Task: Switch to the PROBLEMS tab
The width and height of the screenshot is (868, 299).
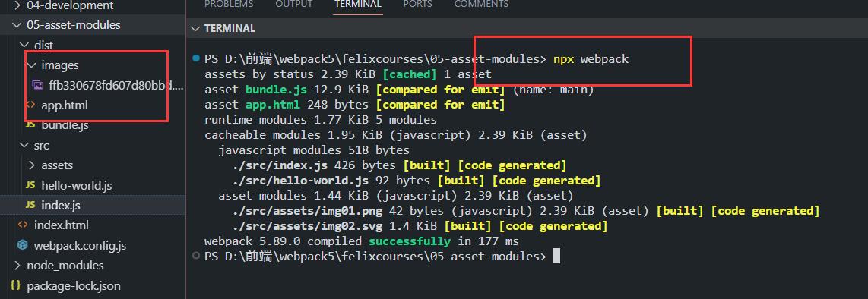Action: click(229, 5)
